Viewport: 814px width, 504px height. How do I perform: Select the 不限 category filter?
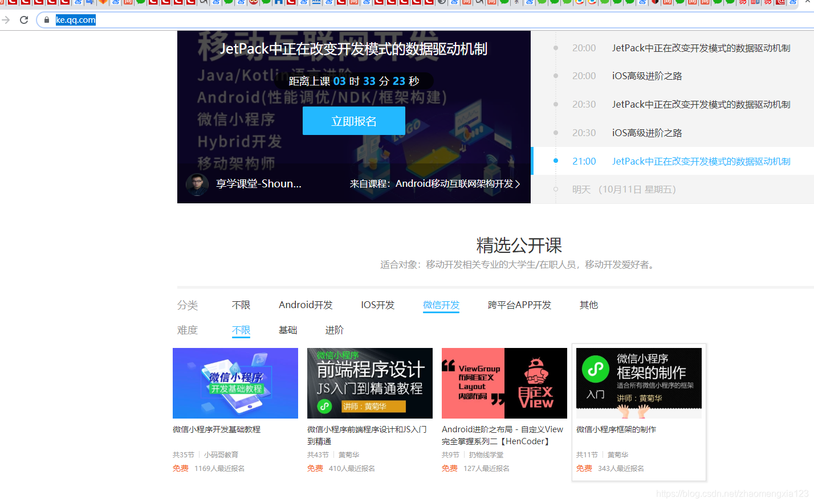(241, 305)
